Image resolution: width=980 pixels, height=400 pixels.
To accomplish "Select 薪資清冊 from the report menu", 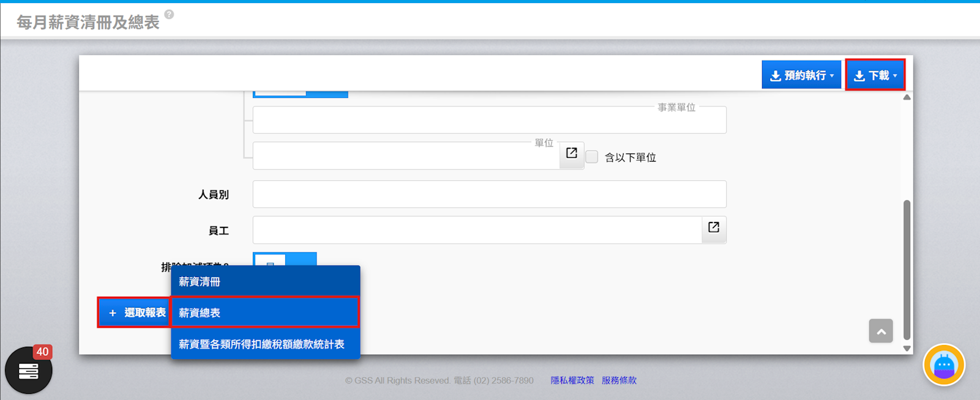I will [x=265, y=281].
